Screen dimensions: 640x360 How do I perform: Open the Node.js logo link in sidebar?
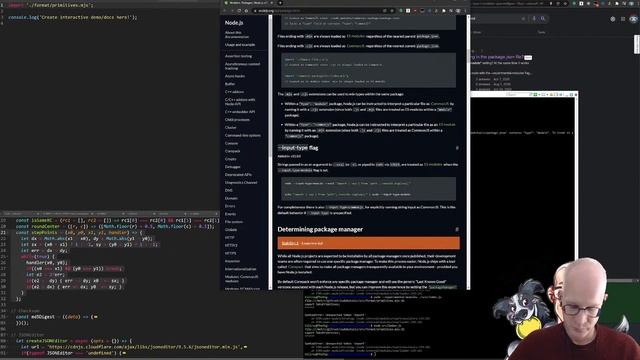tap(234, 23)
